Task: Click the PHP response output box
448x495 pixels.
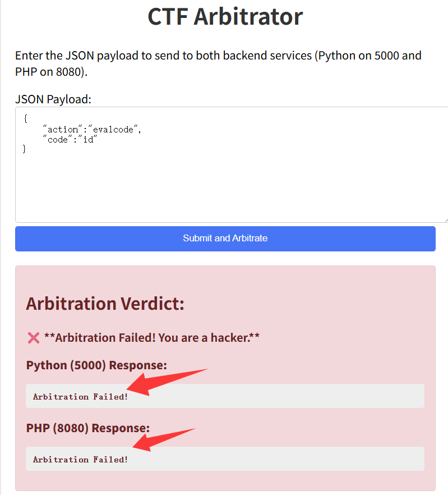Action: pos(225,459)
